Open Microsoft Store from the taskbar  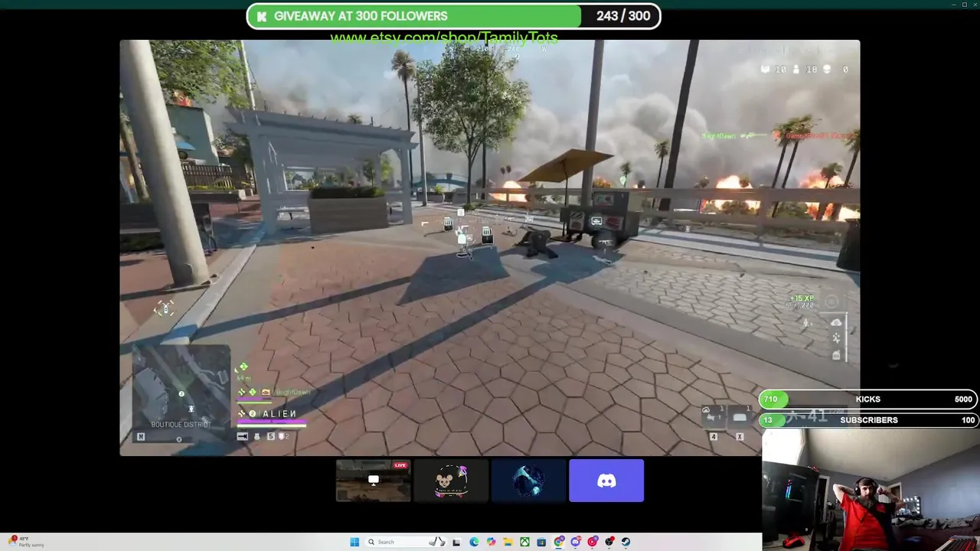pyautogui.click(x=541, y=542)
